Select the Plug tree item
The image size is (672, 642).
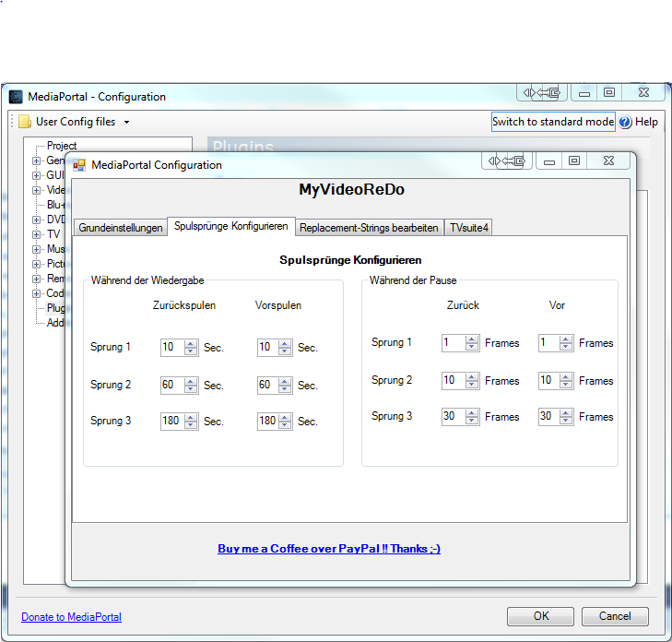coord(55,308)
